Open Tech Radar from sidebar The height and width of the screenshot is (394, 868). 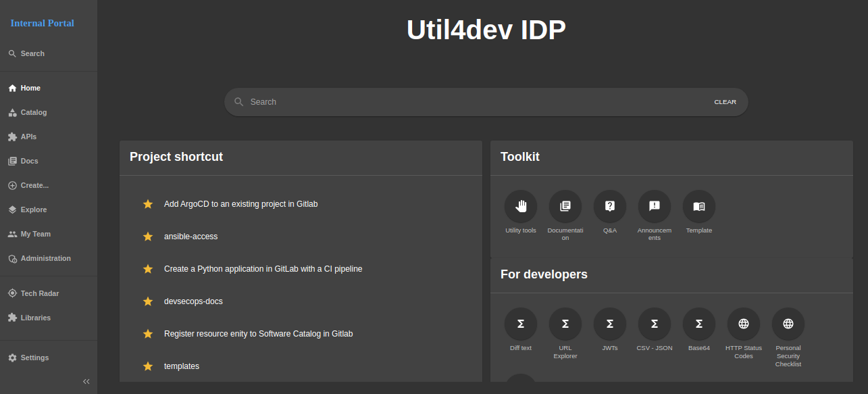tap(39, 293)
